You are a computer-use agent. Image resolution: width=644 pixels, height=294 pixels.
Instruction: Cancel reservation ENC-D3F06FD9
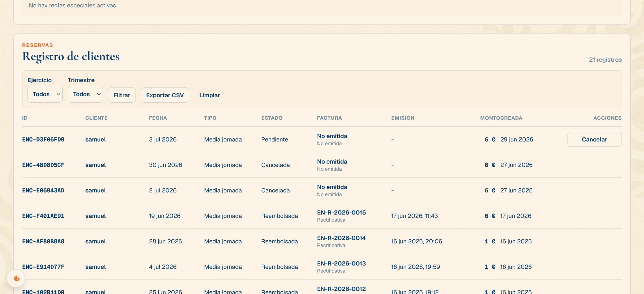tap(594, 139)
